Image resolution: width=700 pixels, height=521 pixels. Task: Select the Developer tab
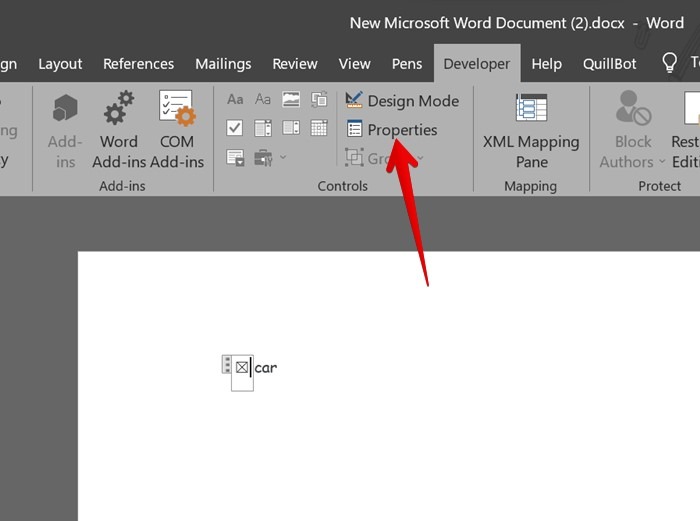point(477,64)
